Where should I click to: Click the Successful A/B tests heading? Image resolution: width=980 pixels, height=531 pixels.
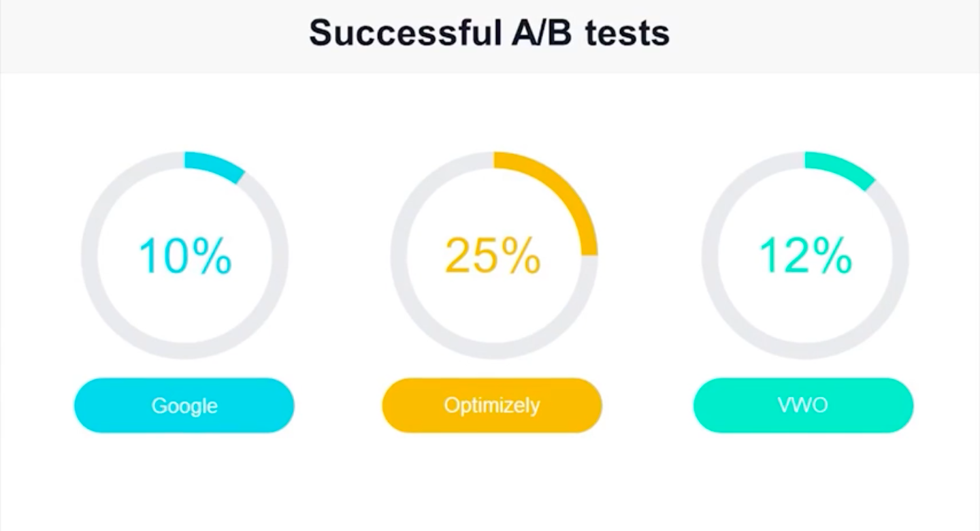tap(489, 33)
